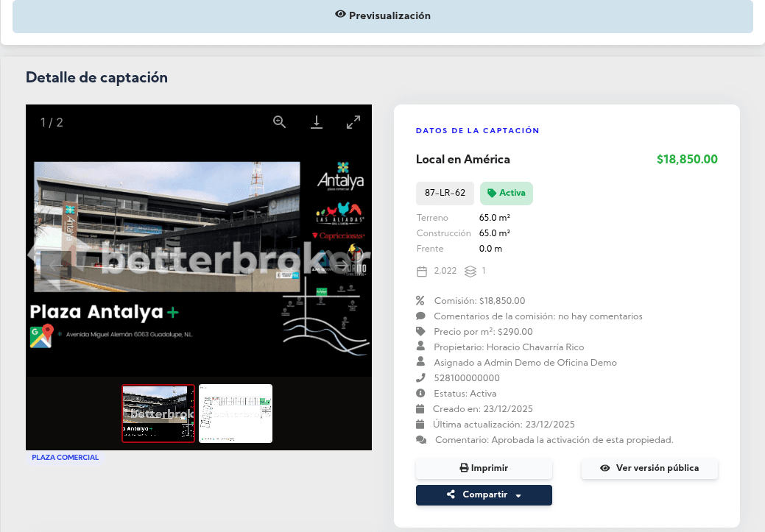Image resolution: width=765 pixels, height=532 pixels.
Task: Advance to the next gallery image arrow
Action: [342, 265]
